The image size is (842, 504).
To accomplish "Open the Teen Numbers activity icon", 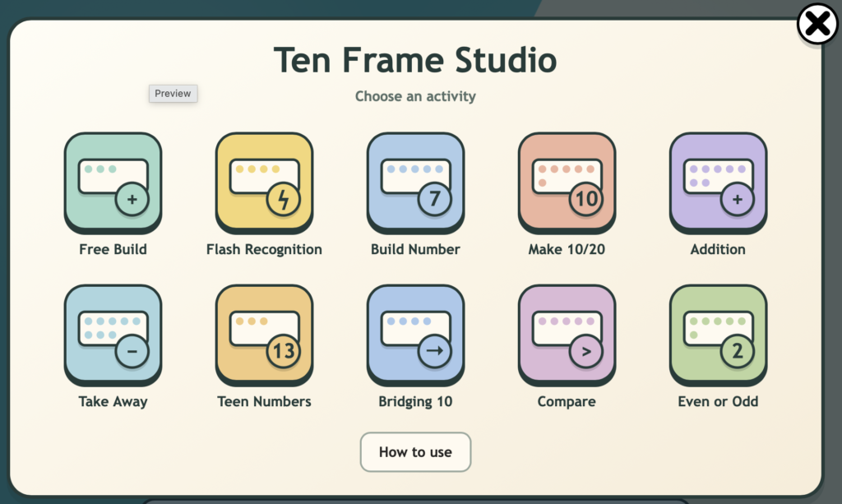I will [x=264, y=335].
